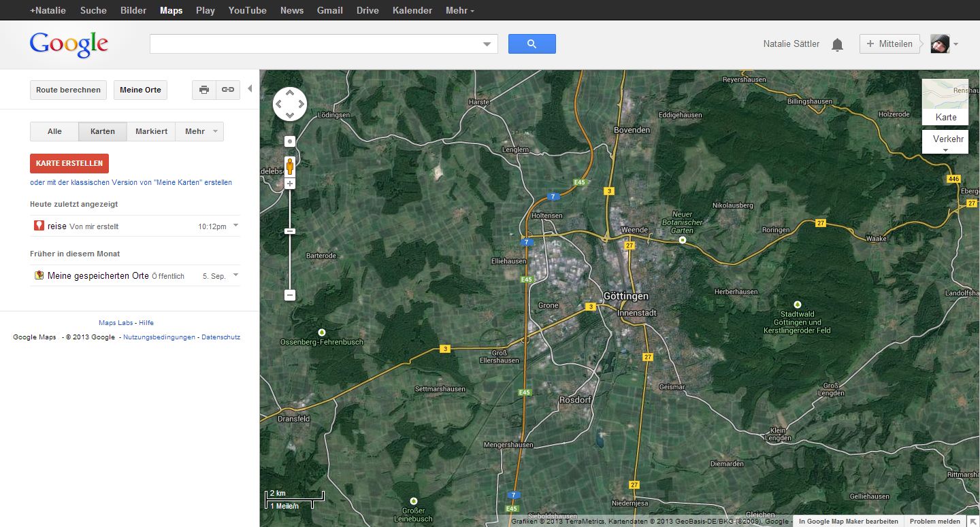980x527 pixels.
Task: Collapse the left side panel arrow
Action: (250, 89)
